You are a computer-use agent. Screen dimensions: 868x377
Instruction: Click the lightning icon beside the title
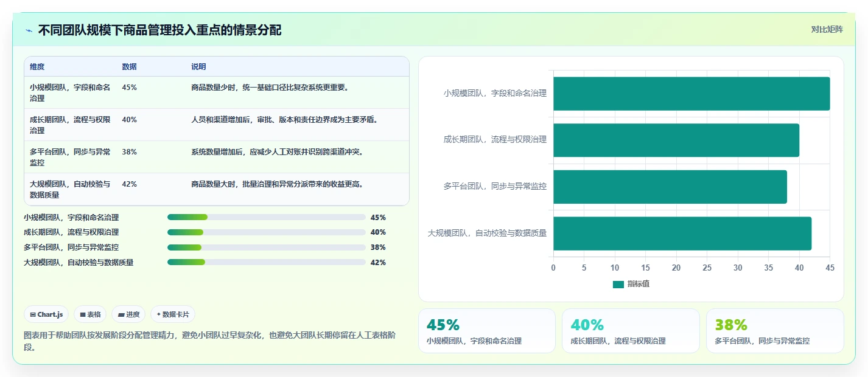pyautogui.click(x=29, y=30)
